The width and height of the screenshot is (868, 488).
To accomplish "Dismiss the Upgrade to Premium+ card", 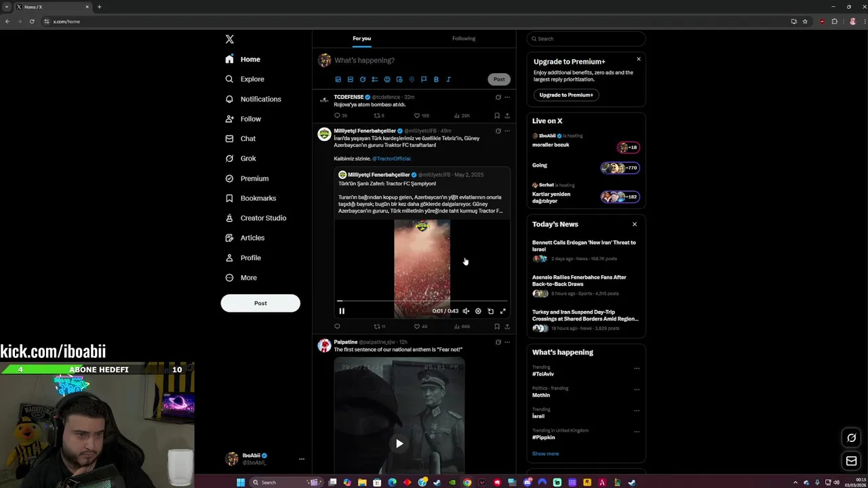I will 638,59.
